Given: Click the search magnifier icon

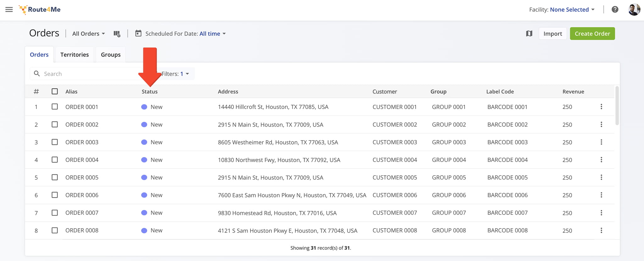Looking at the screenshot, I should point(37,74).
